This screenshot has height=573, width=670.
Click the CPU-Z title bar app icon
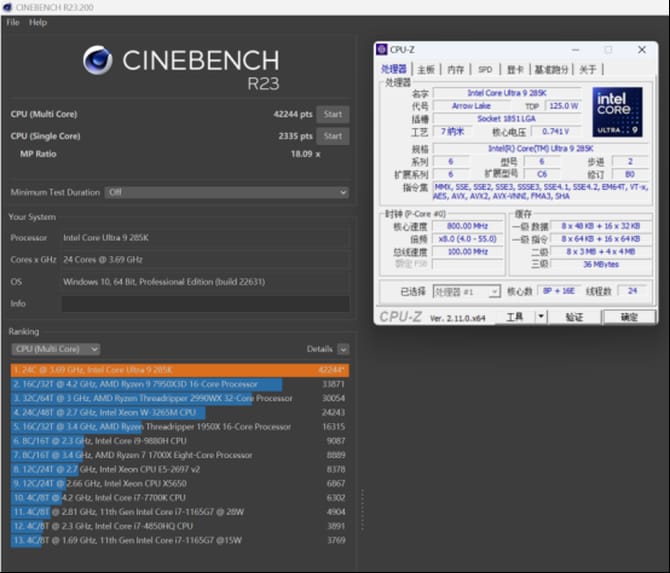(x=382, y=49)
